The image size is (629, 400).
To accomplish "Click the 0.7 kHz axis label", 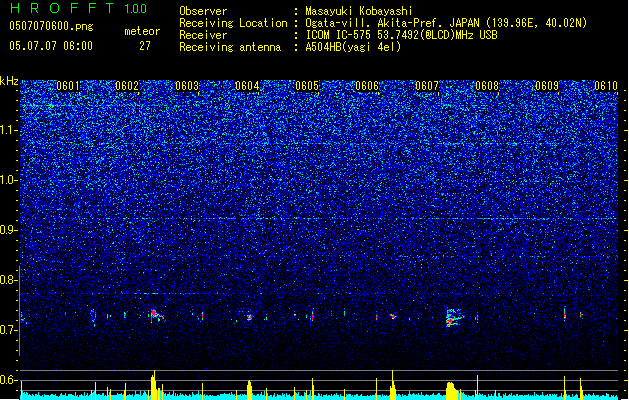I will [x=9, y=330].
